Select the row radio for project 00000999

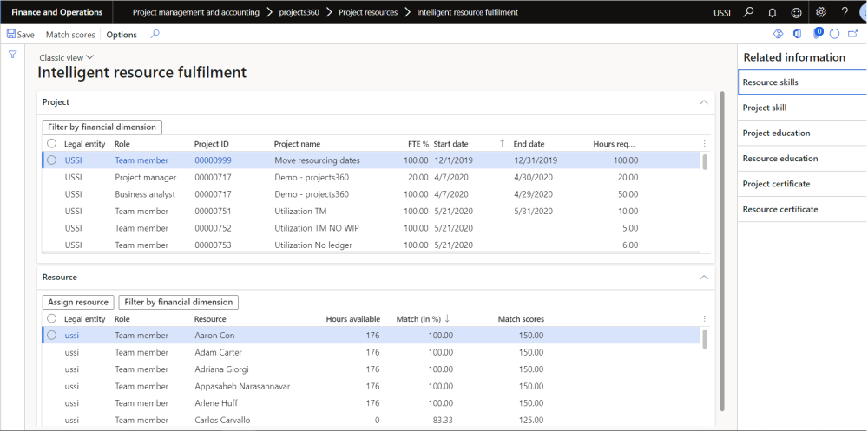pyautogui.click(x=52, y=160)
